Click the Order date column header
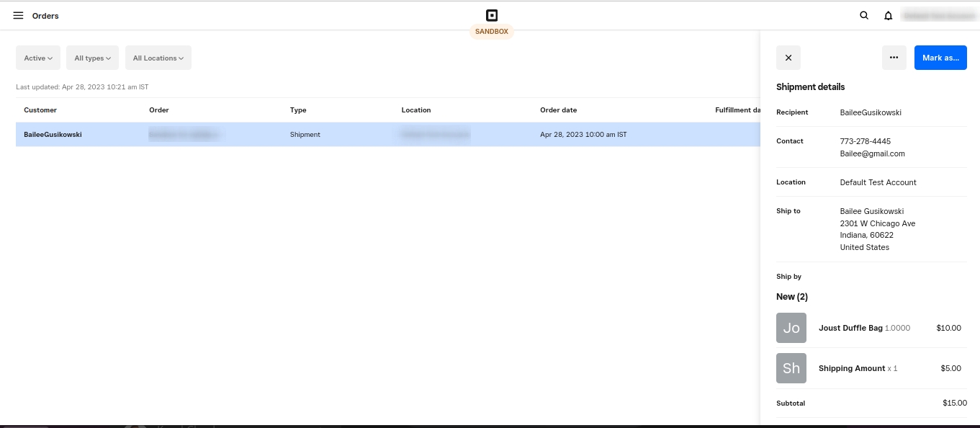Viewport: 980px width, 428px height. pyautogui.click(x=558, y=110)
